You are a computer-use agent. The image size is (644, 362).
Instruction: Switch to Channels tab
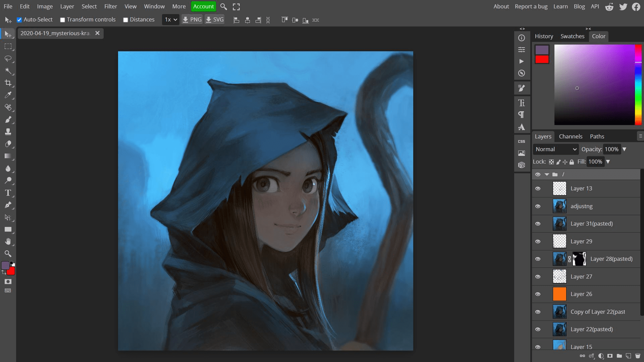pos(571,136)
